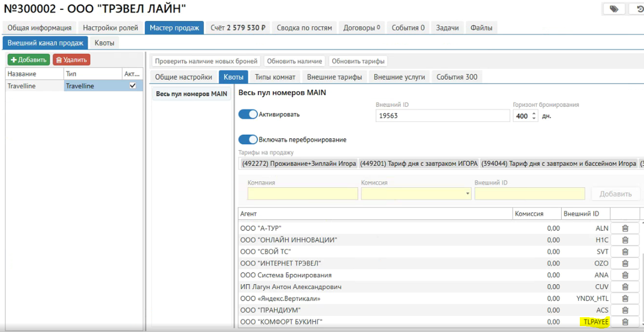Delete ООО "КОМФОРТ БУКИНГ" agent row
Viewport: 644px width, 332px height.
click(x=625, y=322)
